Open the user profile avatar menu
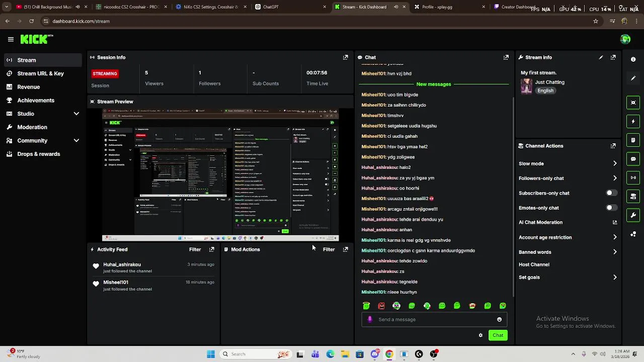Viewport: 644px width, 362px height. tap(625, 39)
